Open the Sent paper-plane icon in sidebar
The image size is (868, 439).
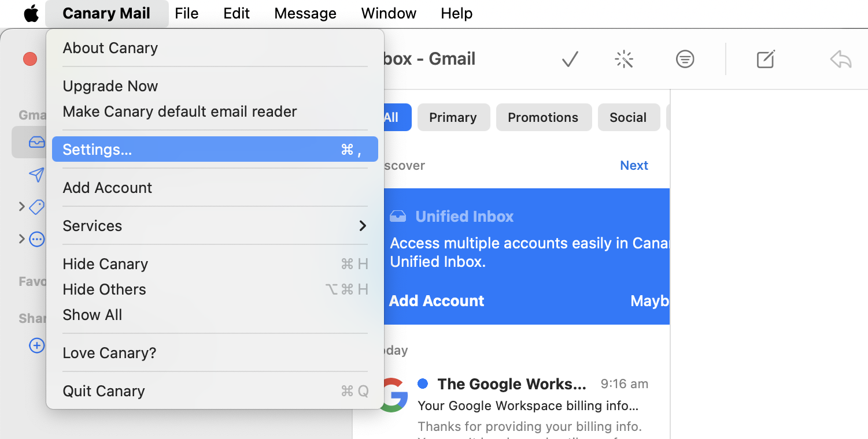pyautogui.click(x=36, y=174)
